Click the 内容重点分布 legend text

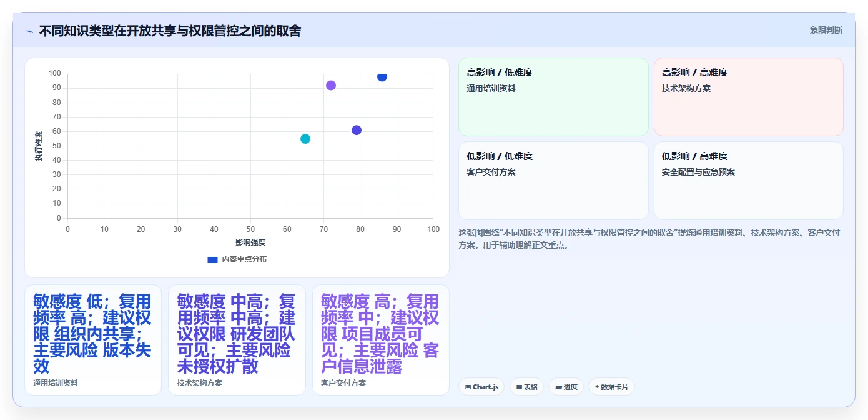point(244,259)
